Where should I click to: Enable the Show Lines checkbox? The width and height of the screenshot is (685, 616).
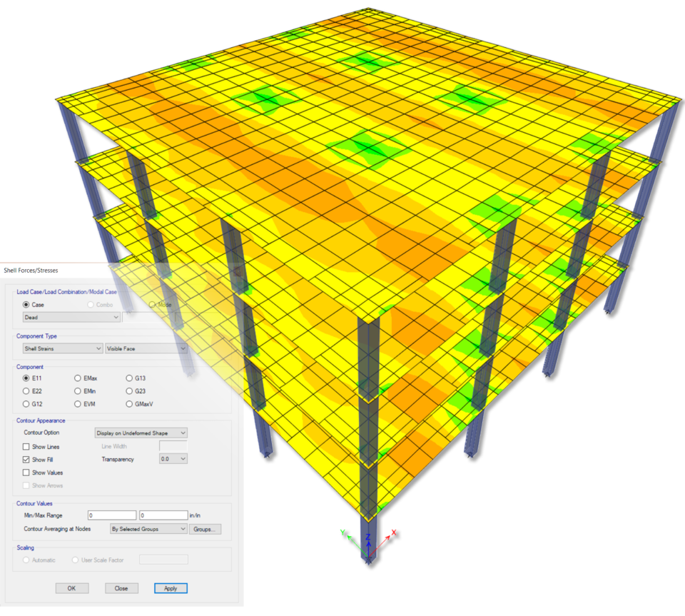pyautogui.click(x=26, y=447)
